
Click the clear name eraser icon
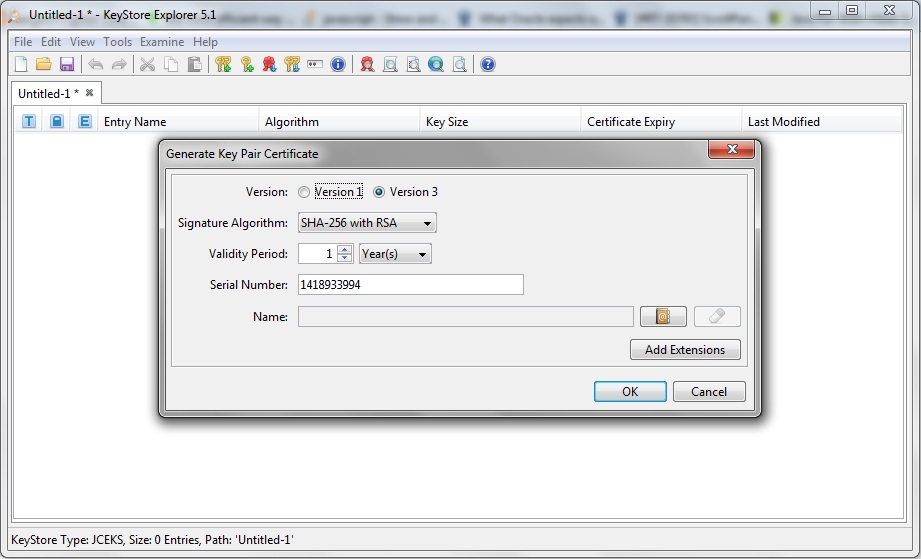[717, 316]
